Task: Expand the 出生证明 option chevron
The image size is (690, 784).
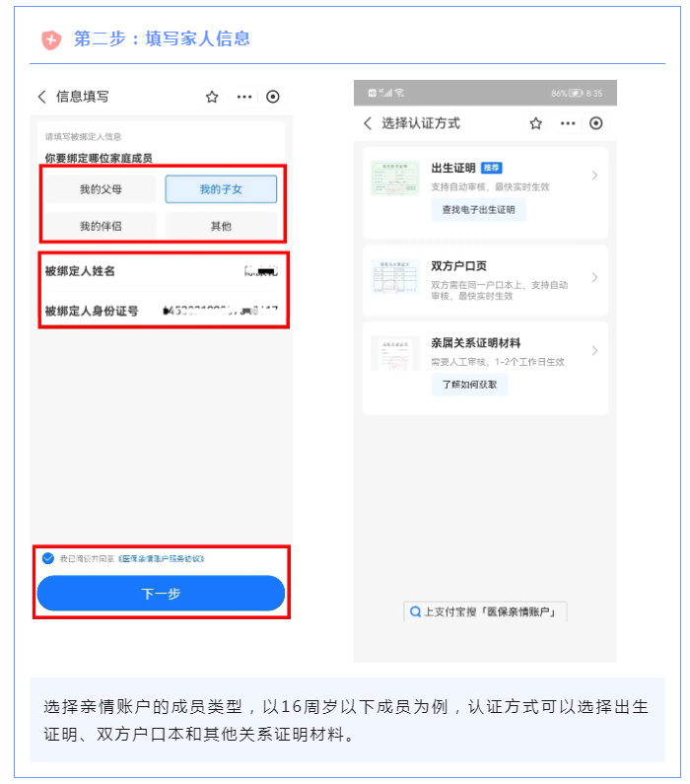Action: click(x=594, y=176)
